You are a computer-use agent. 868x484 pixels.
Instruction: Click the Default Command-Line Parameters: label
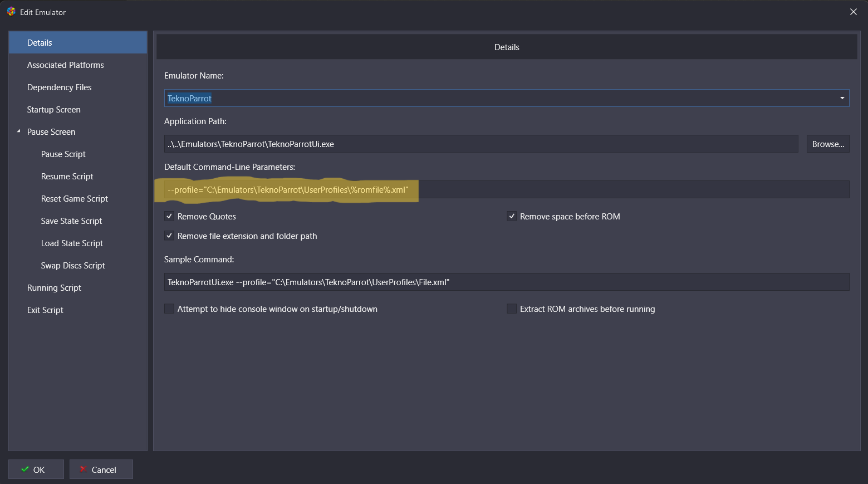pos(230,167)
